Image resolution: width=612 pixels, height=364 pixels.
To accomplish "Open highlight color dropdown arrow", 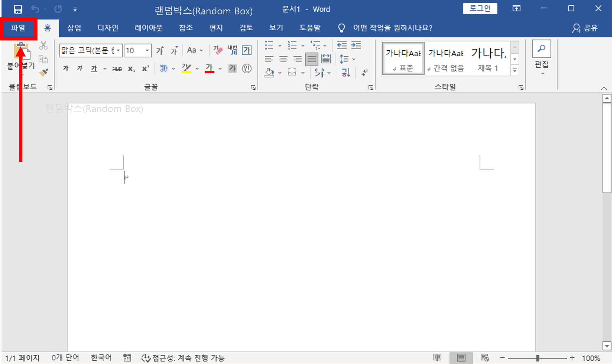I will click(x=197, y=69).
